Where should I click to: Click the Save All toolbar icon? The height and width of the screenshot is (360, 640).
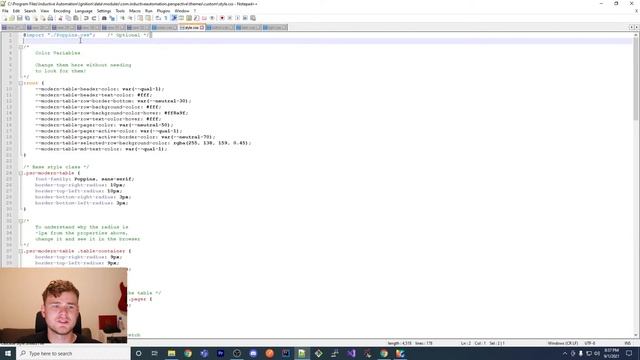[27, 18]
